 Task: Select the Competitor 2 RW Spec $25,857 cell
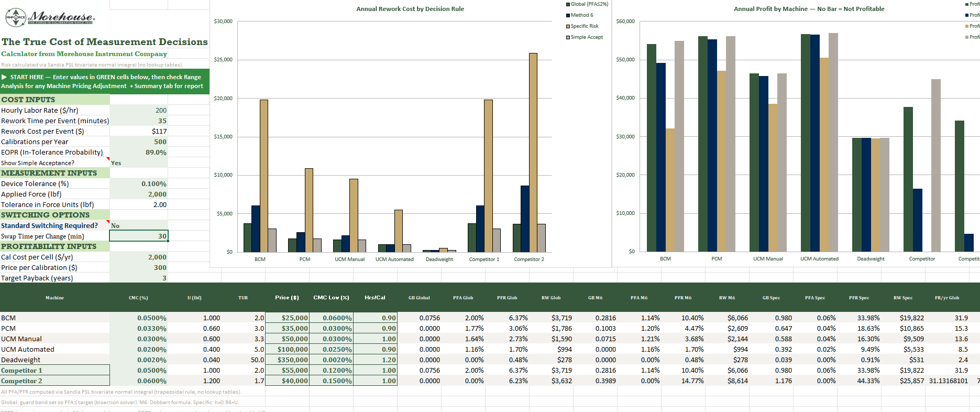(903, 381)
